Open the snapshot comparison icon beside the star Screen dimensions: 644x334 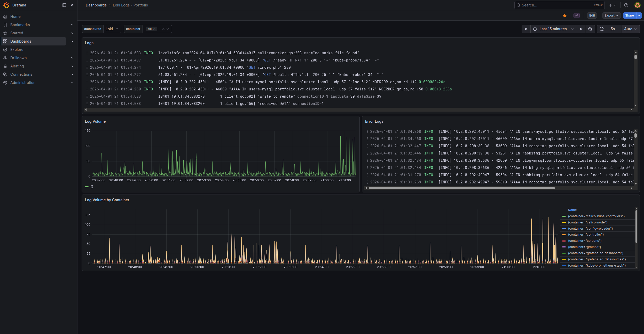pyautogui.click(x=577, y=15)
